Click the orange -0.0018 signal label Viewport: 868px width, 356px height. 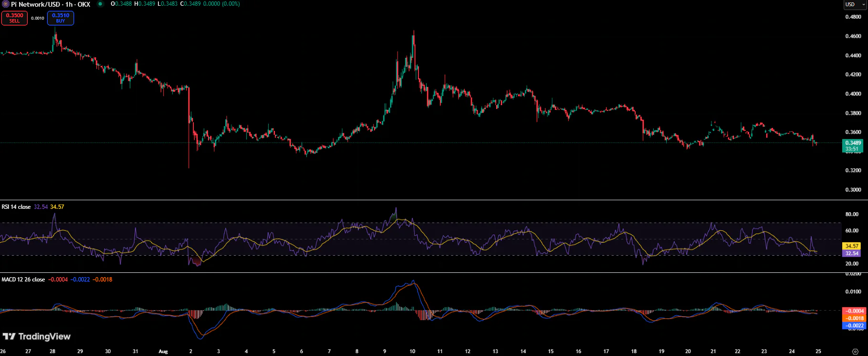click(854, 318)
